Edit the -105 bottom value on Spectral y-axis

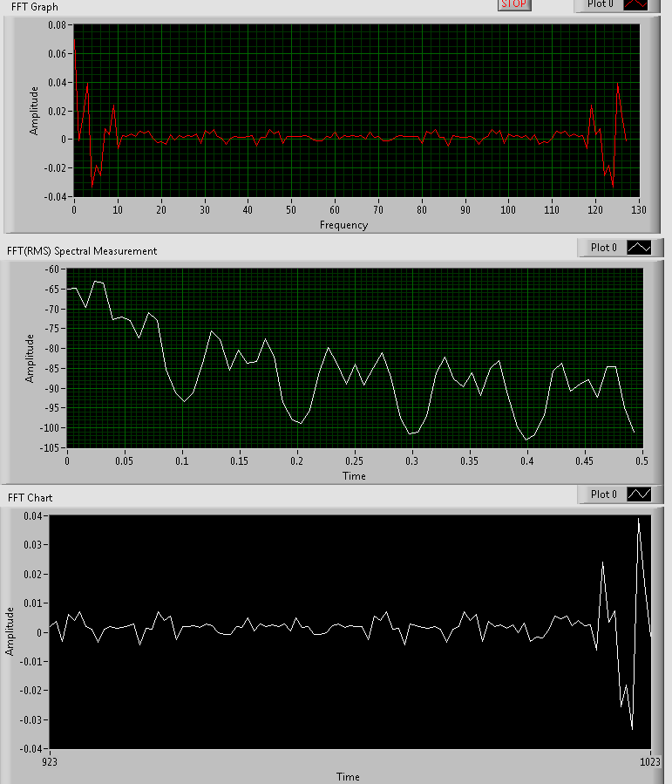(50, 447)
